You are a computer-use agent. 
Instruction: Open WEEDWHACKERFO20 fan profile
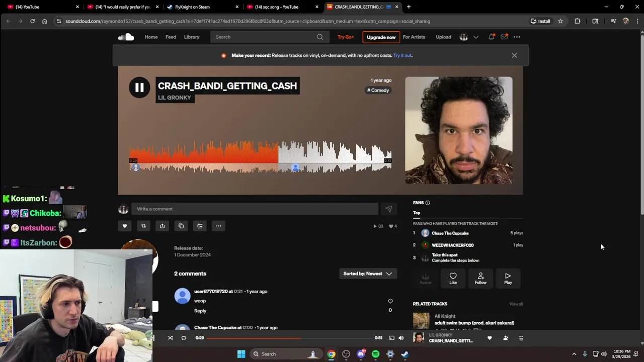pos(452,245)
